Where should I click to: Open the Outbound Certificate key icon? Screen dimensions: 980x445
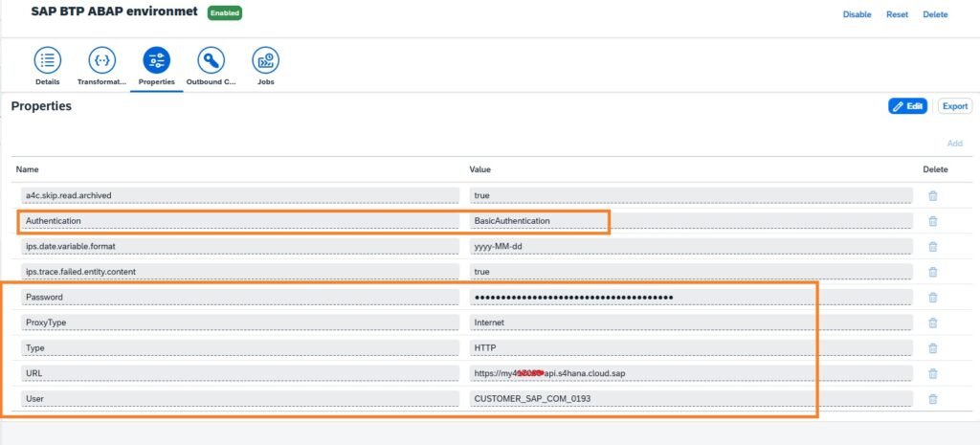[x=211, y=60]
